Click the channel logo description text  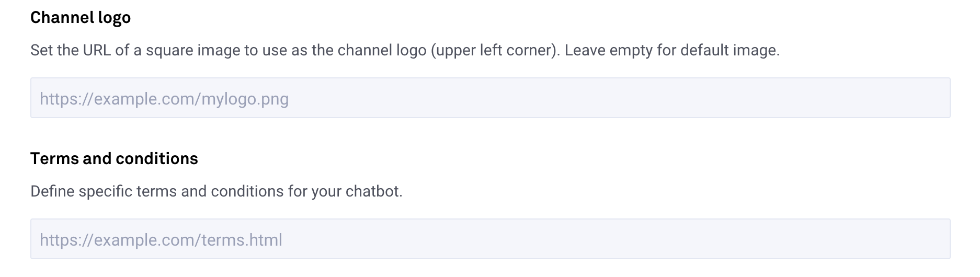pos(405,51)
